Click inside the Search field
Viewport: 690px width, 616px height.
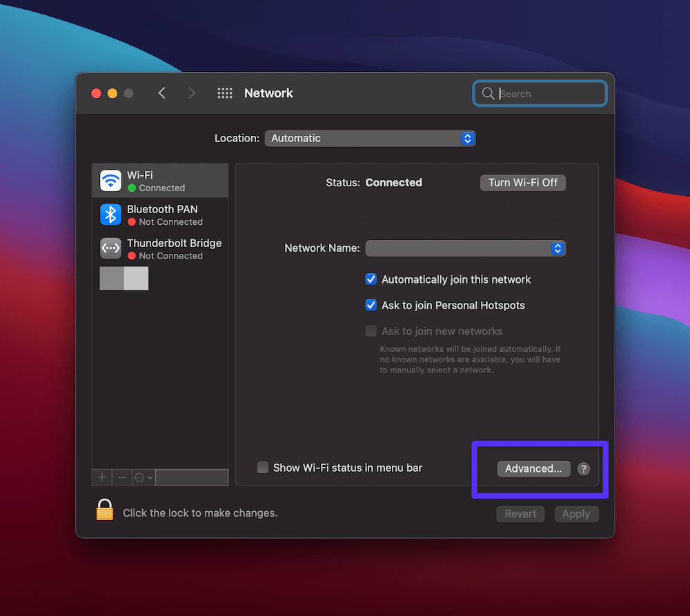click(540, 93)
